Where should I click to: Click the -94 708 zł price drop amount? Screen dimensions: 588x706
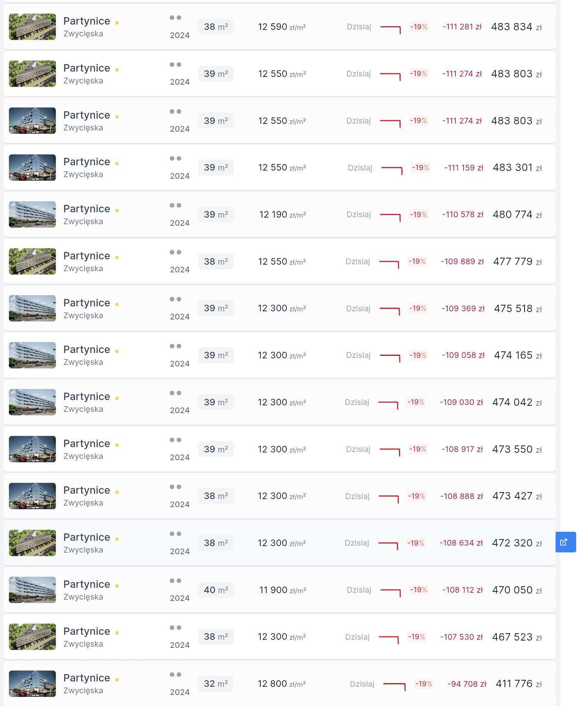point(466,684)
